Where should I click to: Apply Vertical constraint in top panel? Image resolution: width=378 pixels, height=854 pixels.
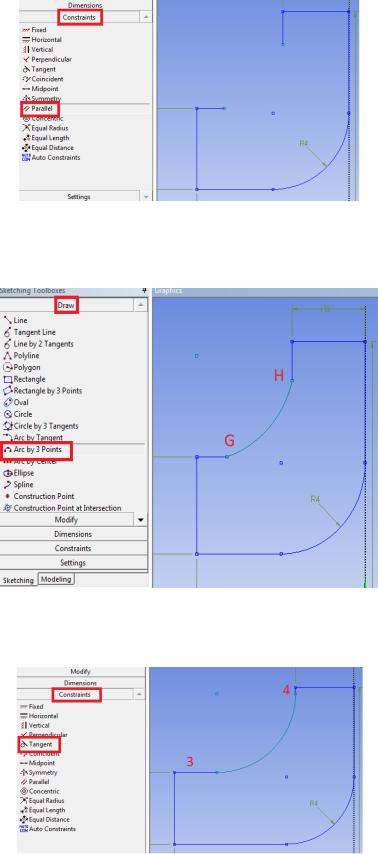(38, 50)
